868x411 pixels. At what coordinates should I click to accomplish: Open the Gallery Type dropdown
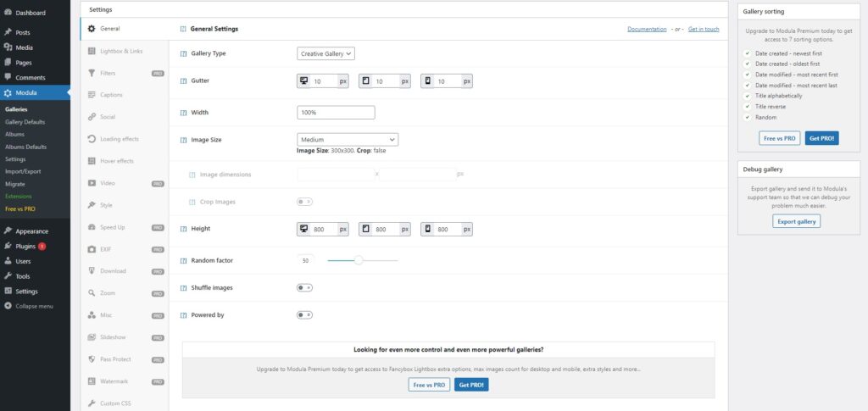tap(325, 53)
